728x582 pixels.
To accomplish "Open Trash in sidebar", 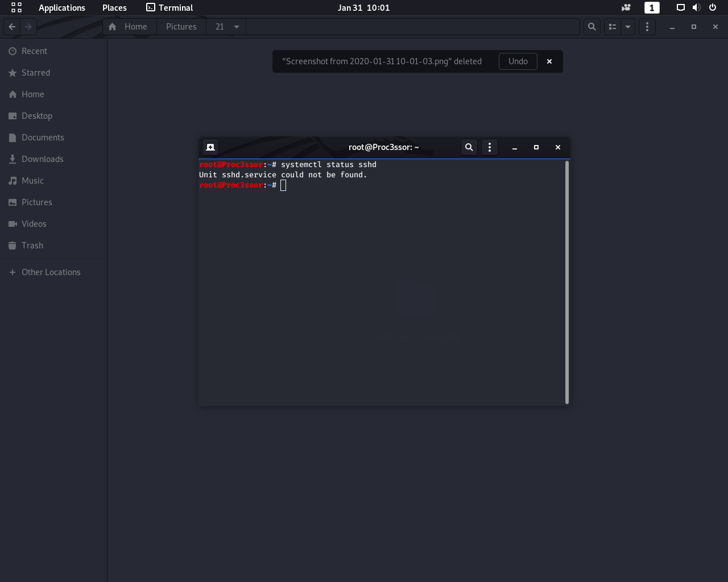I will tap(53, 246).
